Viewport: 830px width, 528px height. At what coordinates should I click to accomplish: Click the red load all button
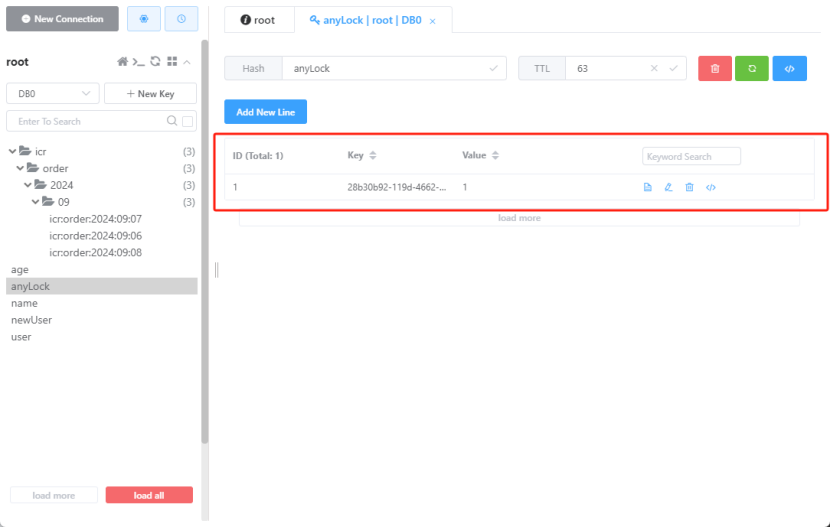[149, 495]
